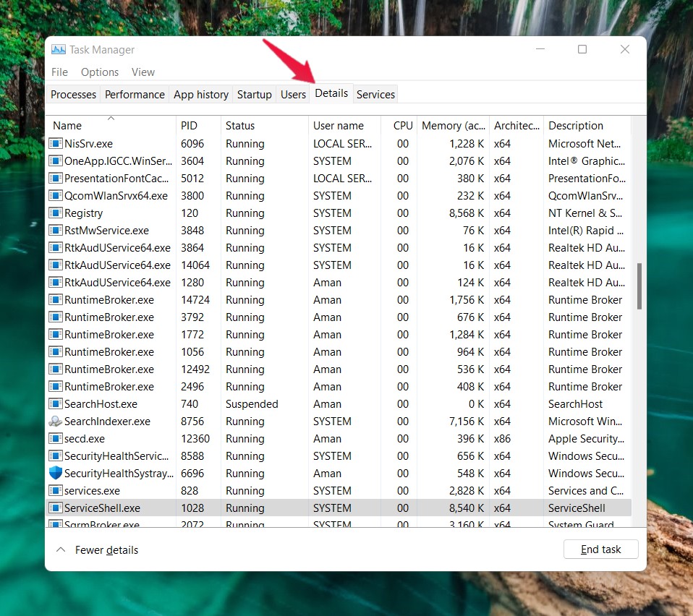Click the SearchIndexer.exe magnifier icon

56,422
